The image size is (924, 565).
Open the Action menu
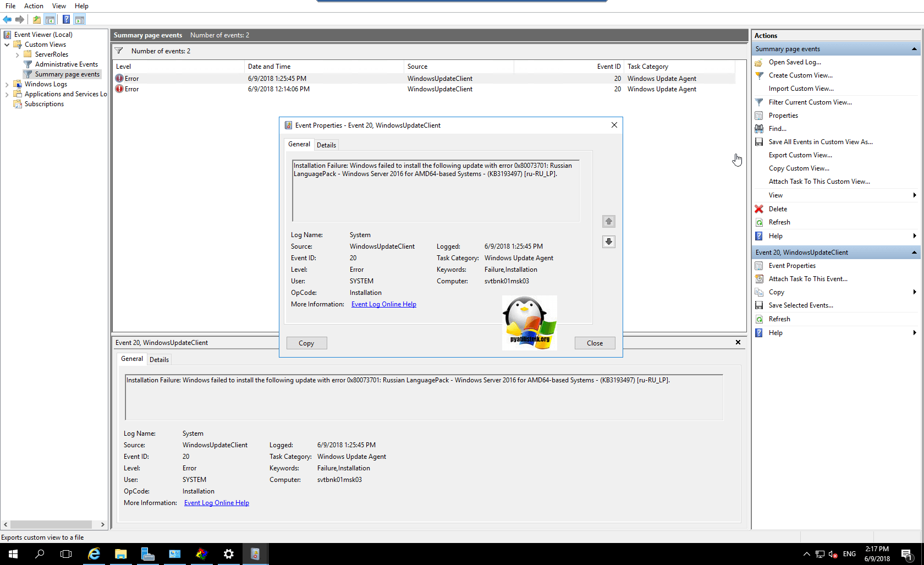(x=34, y=6)
